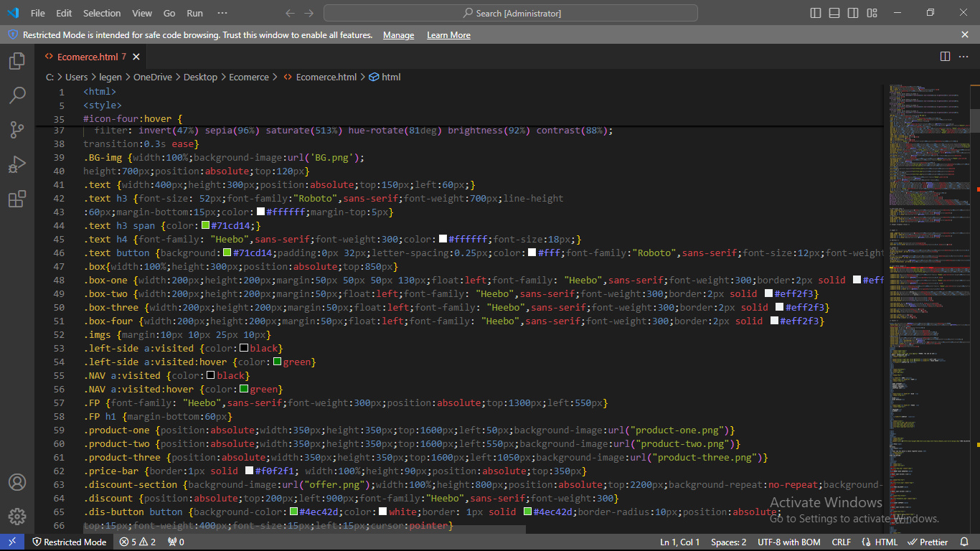Image resolution: width=980 pixels, height=551 pixels.
Task: Open Source Control view
Action: 17,129
